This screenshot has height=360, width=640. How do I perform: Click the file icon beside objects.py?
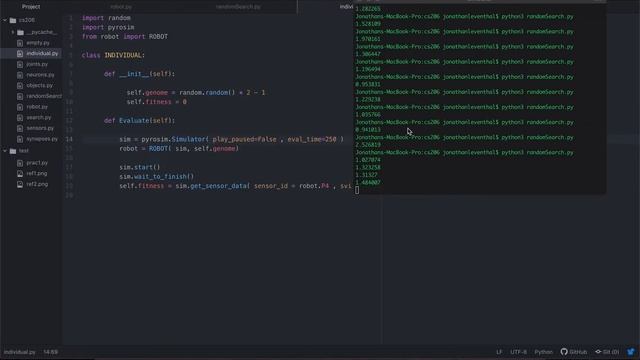[x=20, y=85]
